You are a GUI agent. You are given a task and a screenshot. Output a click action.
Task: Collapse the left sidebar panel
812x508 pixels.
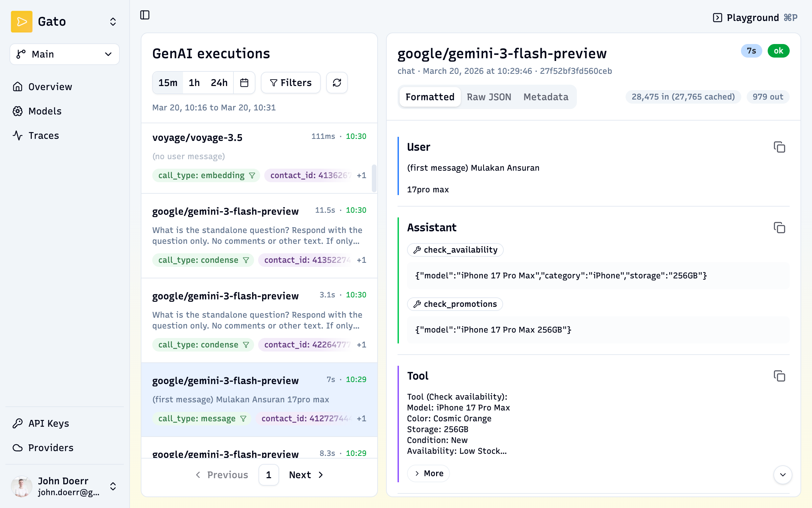[145, 15]
